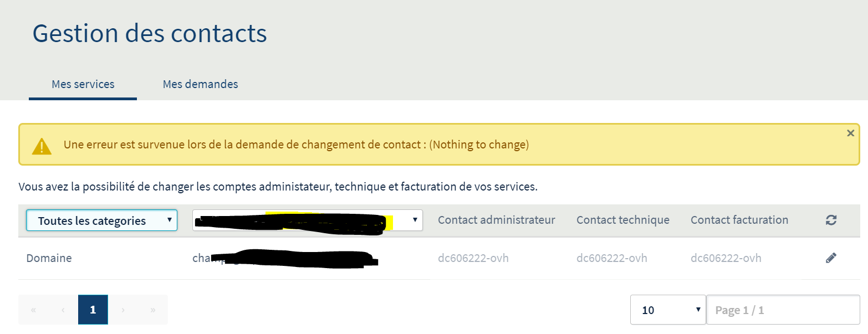Jump to last page using double-right arrow
The width and height of the screenshot is (868, 334).
pyautogui.click(x=153, y=310)
